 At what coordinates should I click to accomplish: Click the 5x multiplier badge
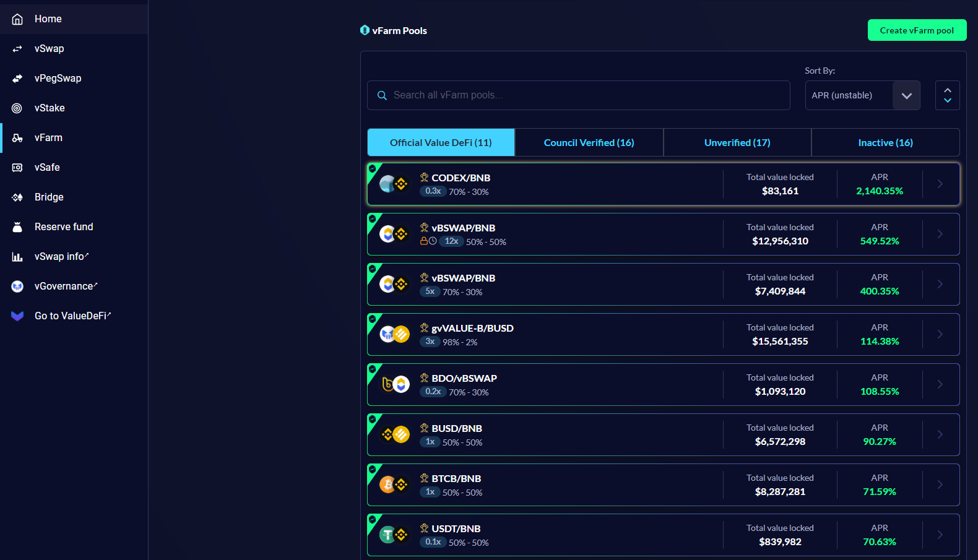430,291
